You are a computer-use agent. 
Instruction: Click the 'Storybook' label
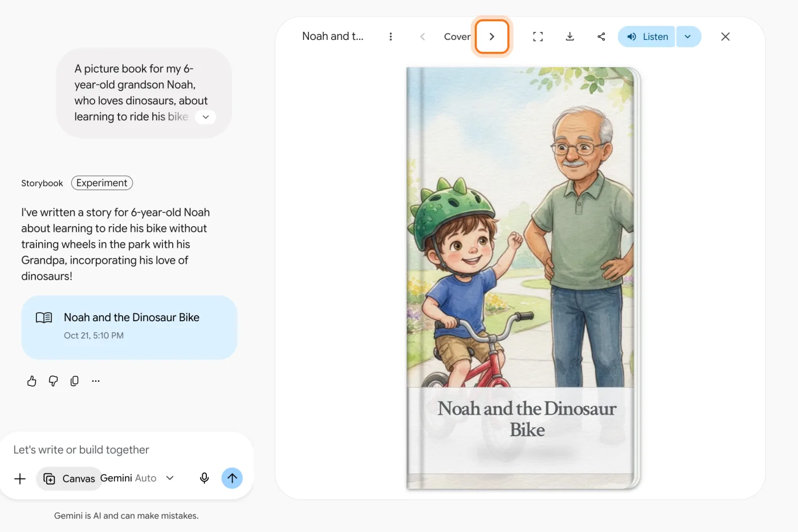(x=42, y=183)
